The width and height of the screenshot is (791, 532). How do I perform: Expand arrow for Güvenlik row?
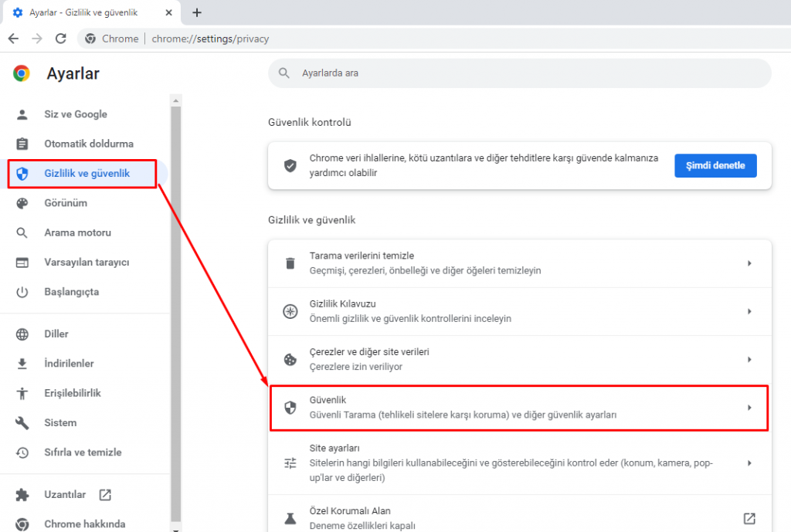pos(749,408)
